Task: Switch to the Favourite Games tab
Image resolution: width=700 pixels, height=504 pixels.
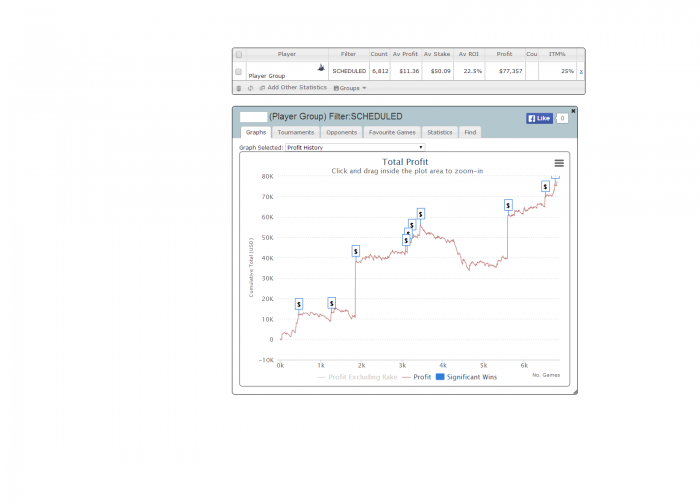Action: coord(392,132)
